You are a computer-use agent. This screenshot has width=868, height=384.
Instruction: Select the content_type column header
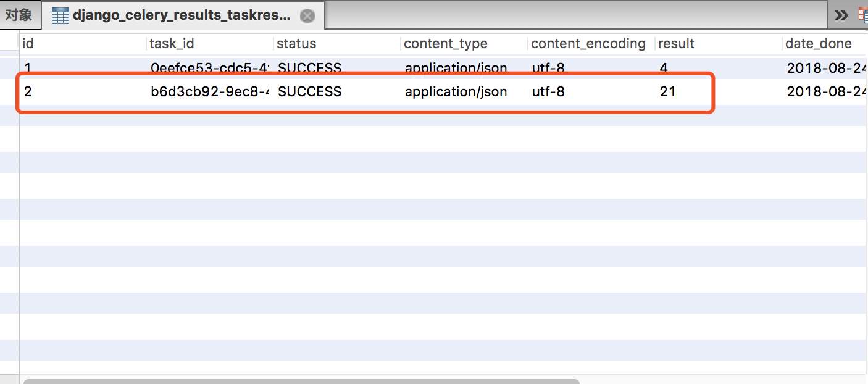(446, 44)
